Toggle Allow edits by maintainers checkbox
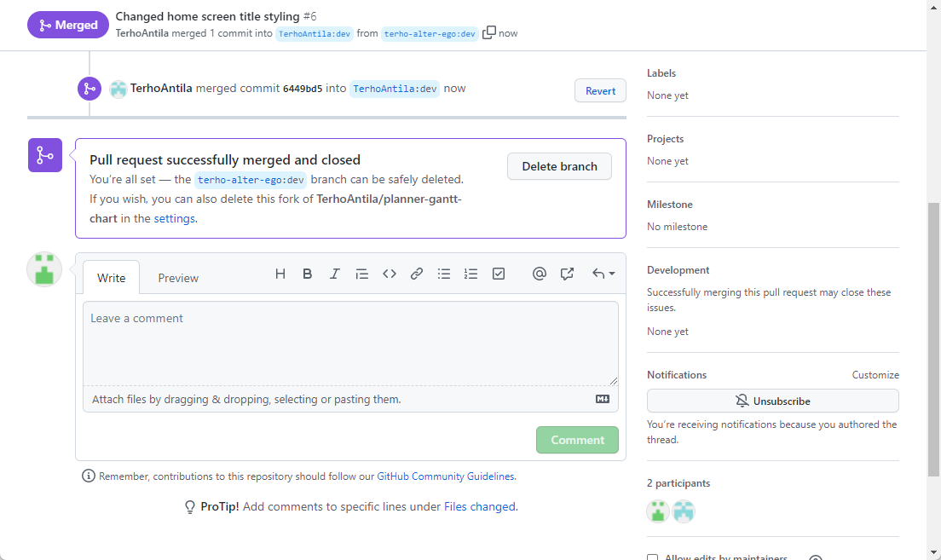 click(x=653, y=558)
